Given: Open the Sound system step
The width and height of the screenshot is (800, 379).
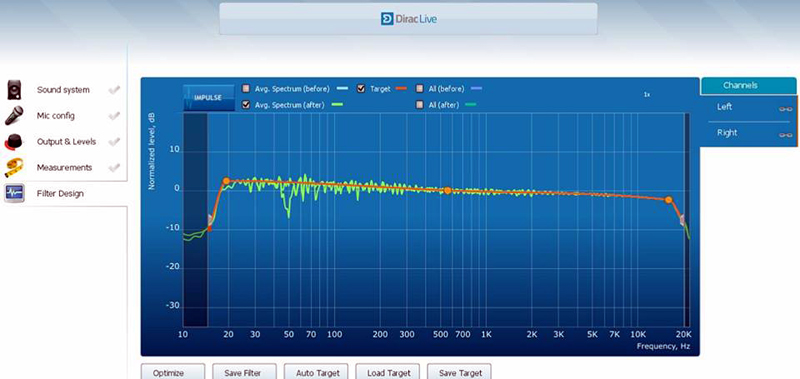Looking at the screenshot, I should tap(63, 90).
